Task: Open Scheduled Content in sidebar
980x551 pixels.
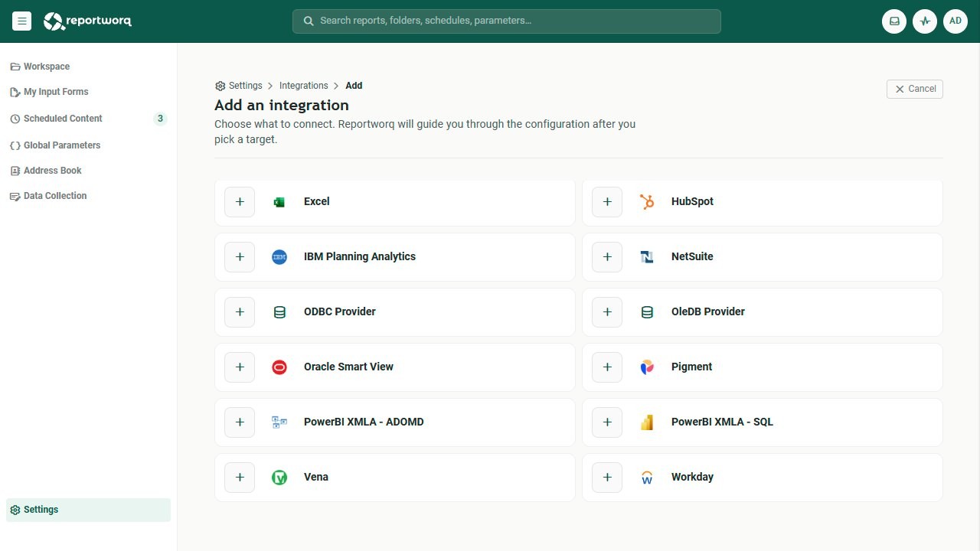Action: point(89,119)
